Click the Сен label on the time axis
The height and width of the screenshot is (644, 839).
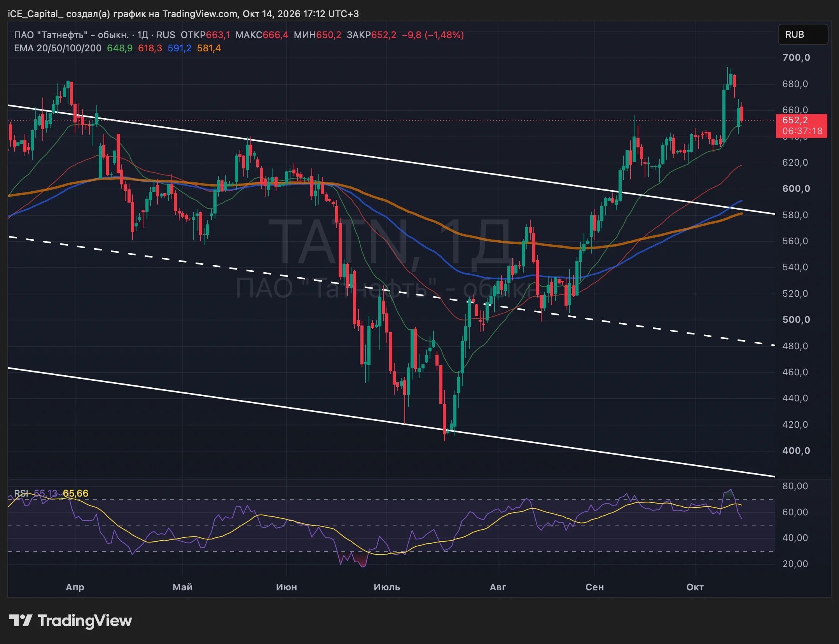594,587
